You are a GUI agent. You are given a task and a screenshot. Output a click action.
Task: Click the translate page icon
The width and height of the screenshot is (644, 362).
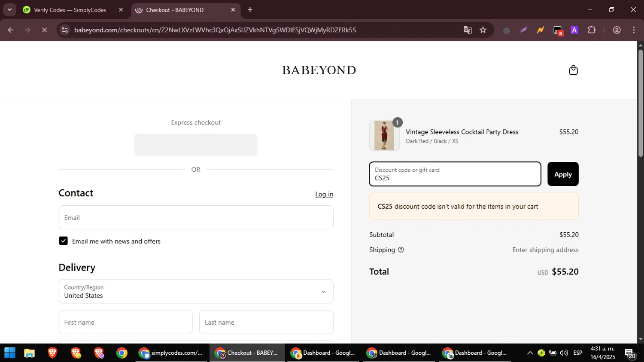(x=468, y=30)
